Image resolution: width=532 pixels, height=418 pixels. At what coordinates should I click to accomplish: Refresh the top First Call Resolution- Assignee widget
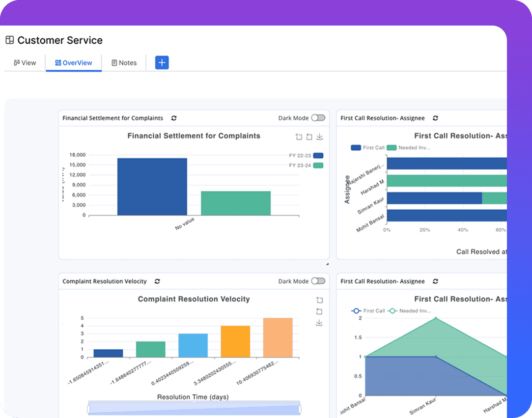coord(436,118)
